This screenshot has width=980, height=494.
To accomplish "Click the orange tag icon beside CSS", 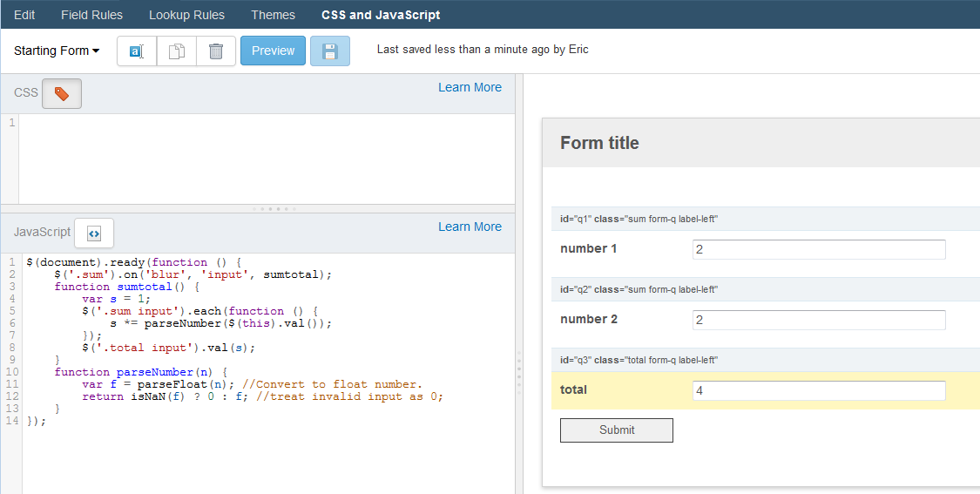I will [61, 94].
